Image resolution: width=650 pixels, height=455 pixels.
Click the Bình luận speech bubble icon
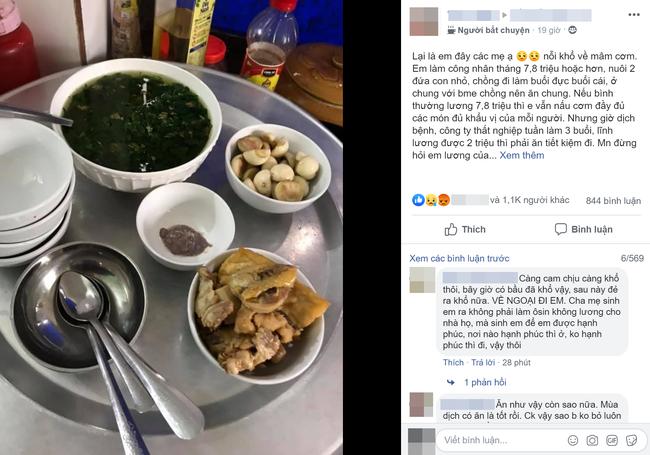click(x=560, y=229)
